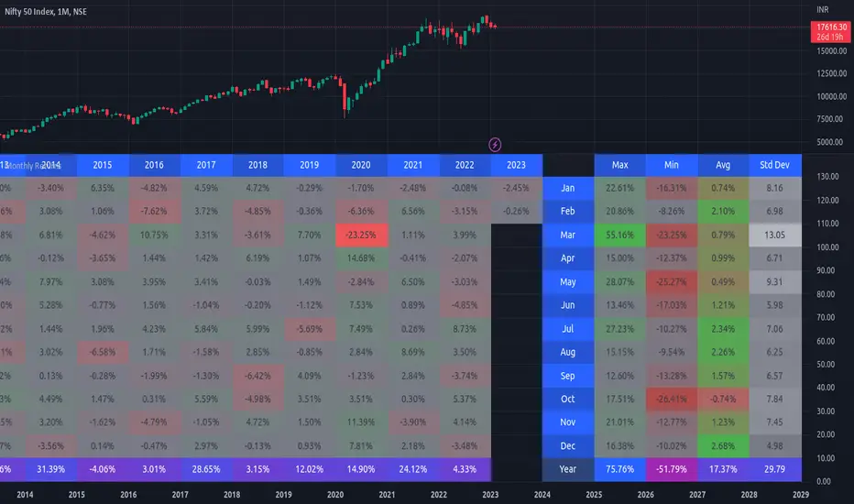This screenshot has height=504, width=854.
Task: Click the 2021 table header cell
Action: [413, 165]
